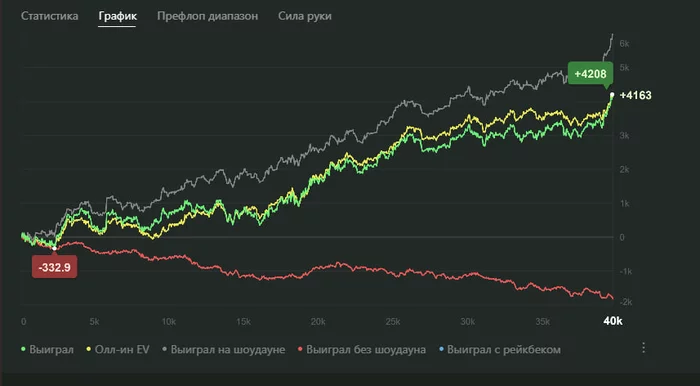Click the +4163 end value label
700x386 pixels.
(636, 95)
